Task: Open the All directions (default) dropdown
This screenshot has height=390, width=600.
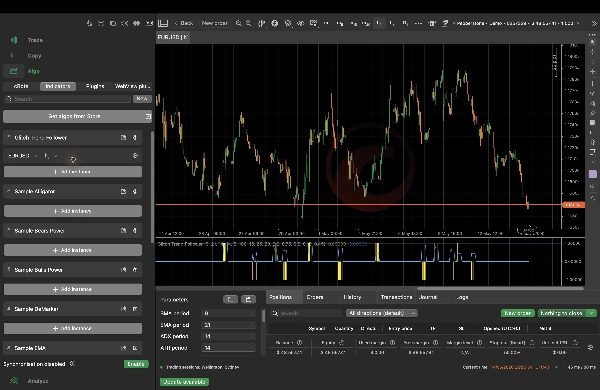Action: tap(382, 313)
